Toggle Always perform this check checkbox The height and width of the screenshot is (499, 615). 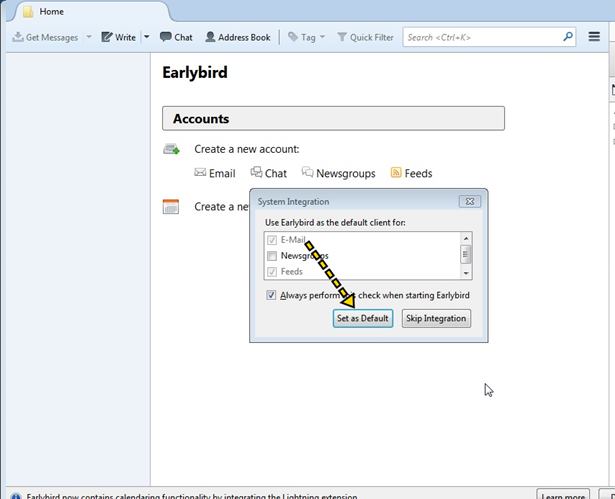(x=271, y=295)
